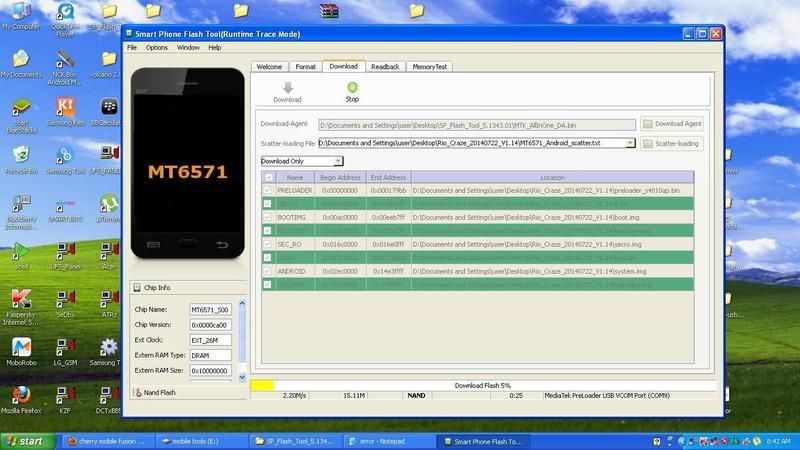The width and height of the screenshot is (800, 450).
Task: Toggle checkbox of green row beneath ANDROID
Action: (x=267, y=284)
